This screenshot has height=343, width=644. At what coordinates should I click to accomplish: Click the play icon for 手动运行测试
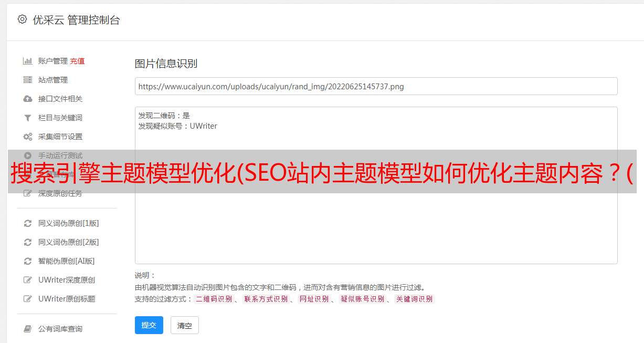tap(28, 155)
